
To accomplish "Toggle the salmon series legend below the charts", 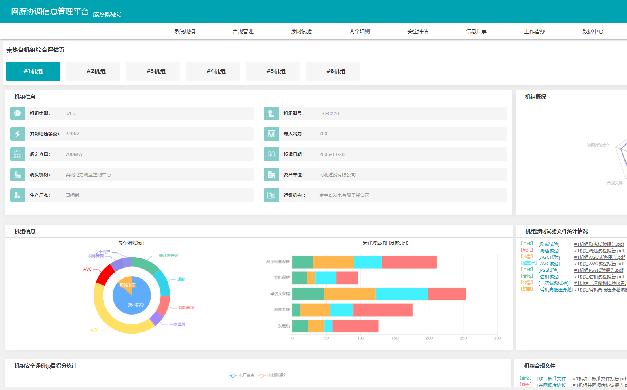I will coord(272,375).
